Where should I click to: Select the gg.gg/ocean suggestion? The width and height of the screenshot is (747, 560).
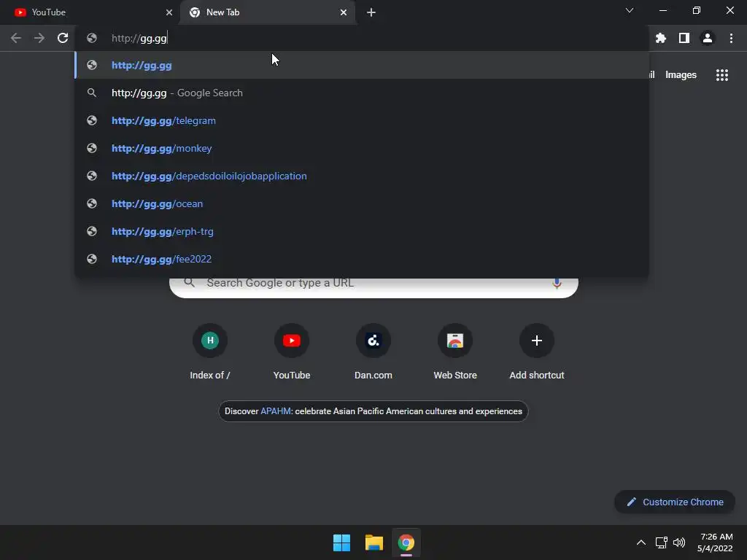point(362,203)
